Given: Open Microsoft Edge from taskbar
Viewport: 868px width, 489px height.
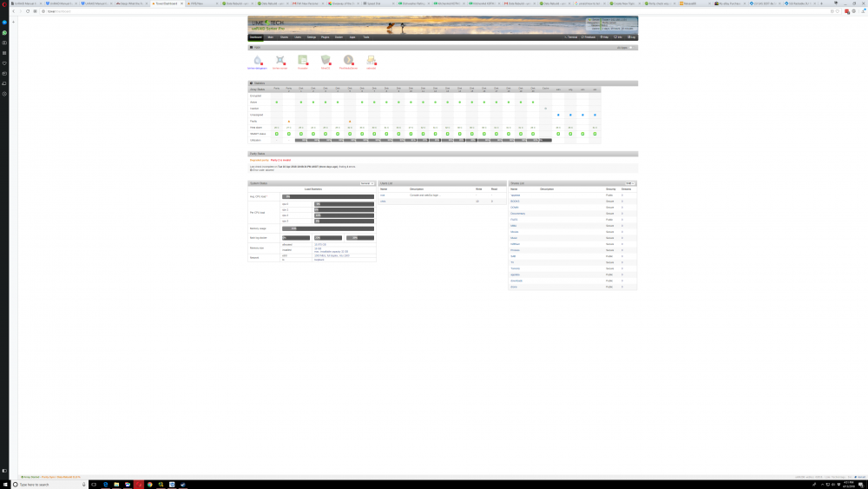Looking at the screenshot, I should 105,485.
